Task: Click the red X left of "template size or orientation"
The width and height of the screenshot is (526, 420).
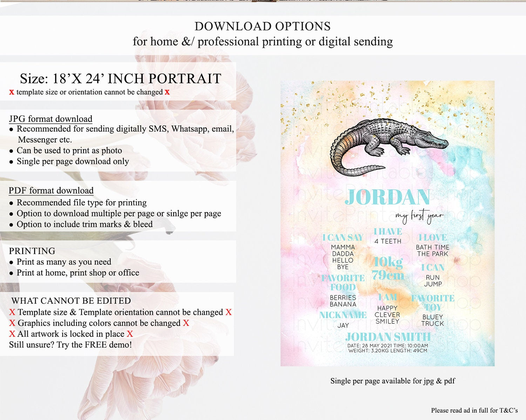Action: tap(12, 92)
